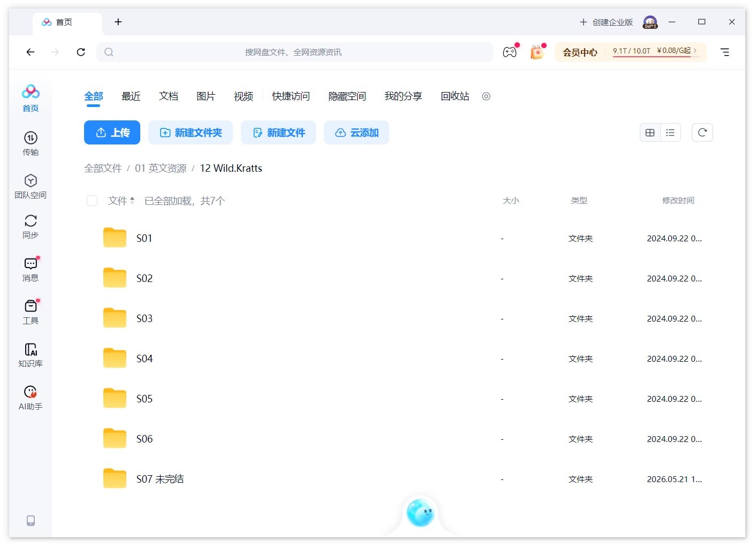The height and width of the screenshot is (549, 756).
Task: Open 团队空间 team space
Action: pos(31,186)
